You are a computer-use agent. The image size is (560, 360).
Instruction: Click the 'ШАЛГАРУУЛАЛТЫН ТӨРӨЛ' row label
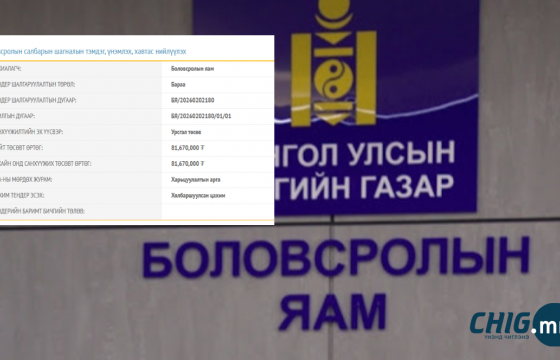(x=38, y=85)
